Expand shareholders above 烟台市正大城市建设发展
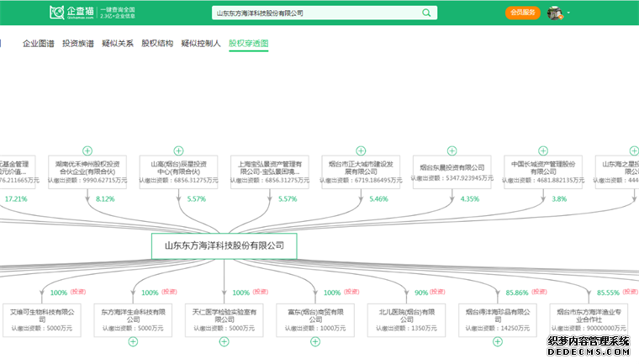Image resolution: width=639 pixels, height=364 pixels. click(x=361, y=150)
